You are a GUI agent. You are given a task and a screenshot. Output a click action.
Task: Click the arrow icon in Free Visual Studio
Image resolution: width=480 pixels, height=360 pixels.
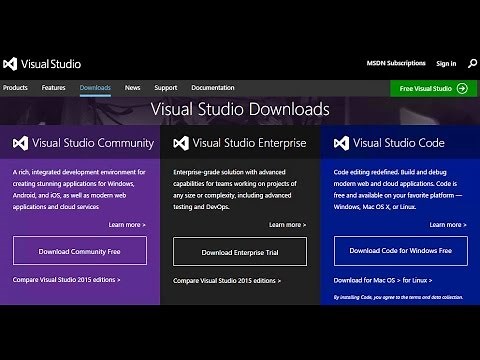pos(462,88)
